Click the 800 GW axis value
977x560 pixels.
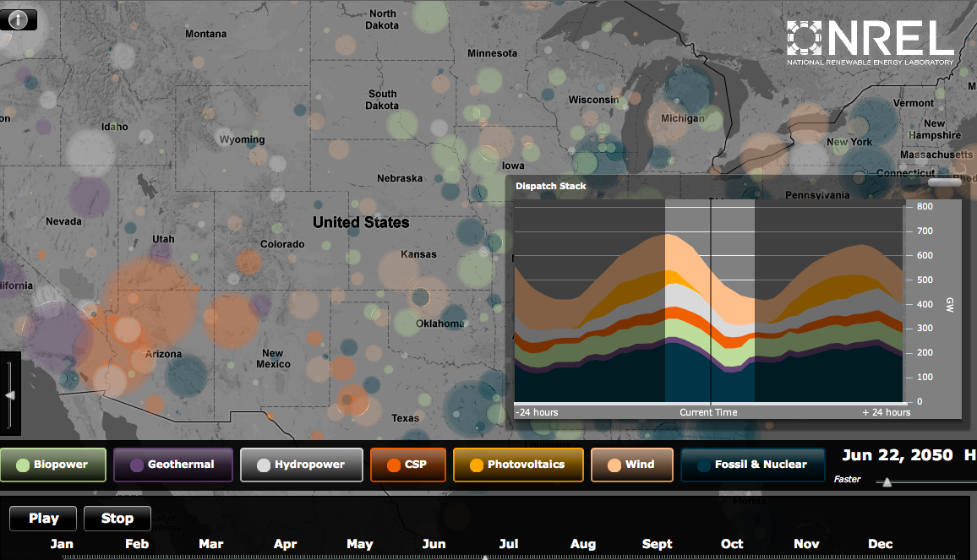(x=925, y=206)
